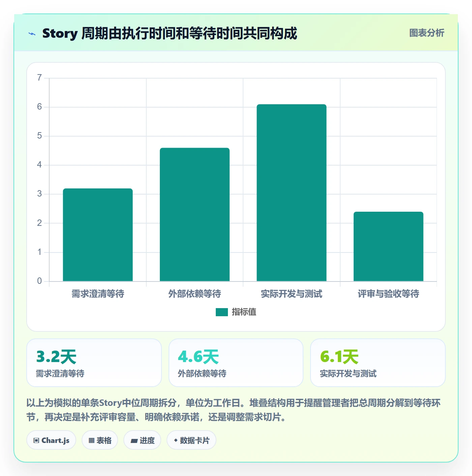The image size is (472, 476).
Task: Click the y-axis label 7
Action: click(39, 78)
